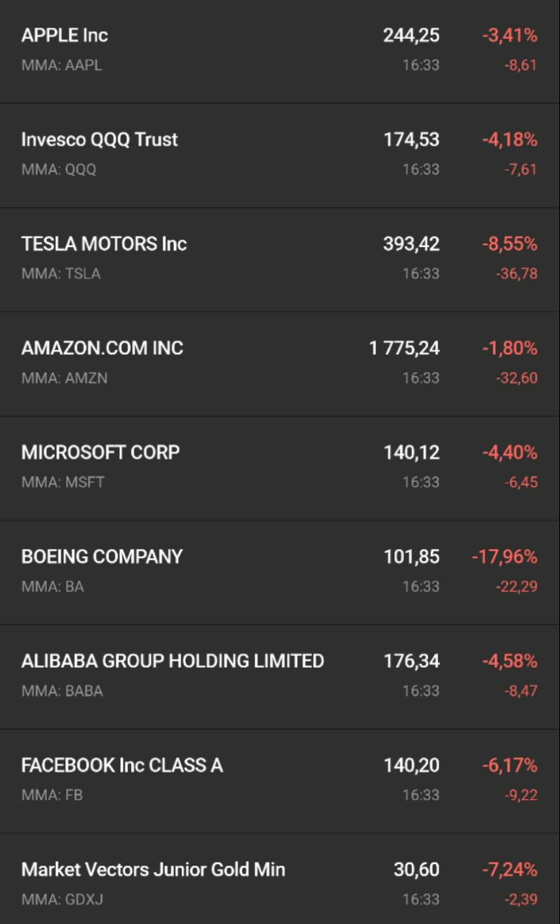Select FACEBOOK Inc CLASS A listing
The image size is (560, 924).
pos(280,781)
